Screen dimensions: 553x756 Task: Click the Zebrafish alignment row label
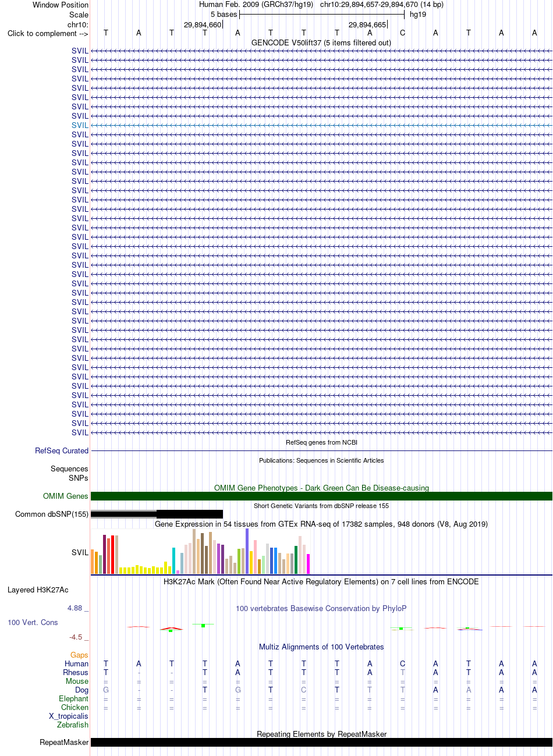[73, 725]
